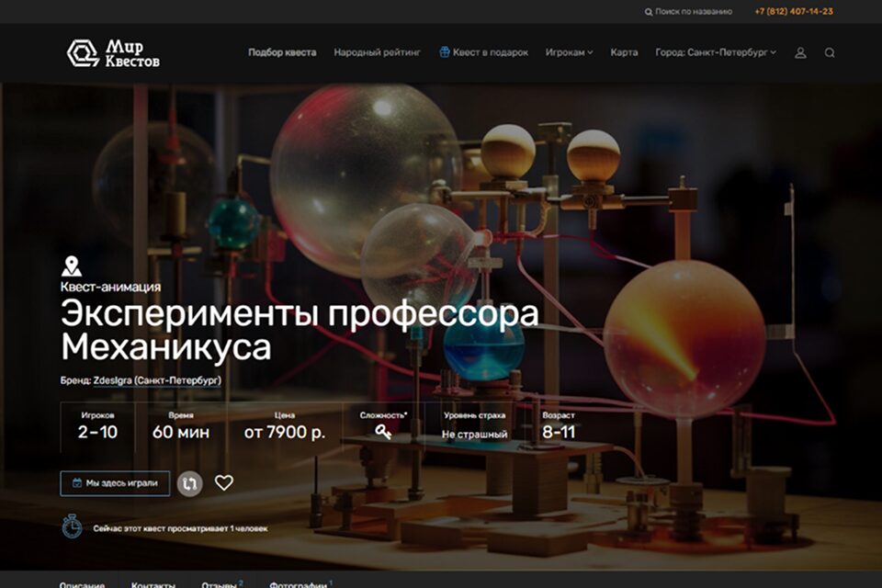882x588 pixels.
Task: Go to Народный рейтинг page
Action: [377, 52]
